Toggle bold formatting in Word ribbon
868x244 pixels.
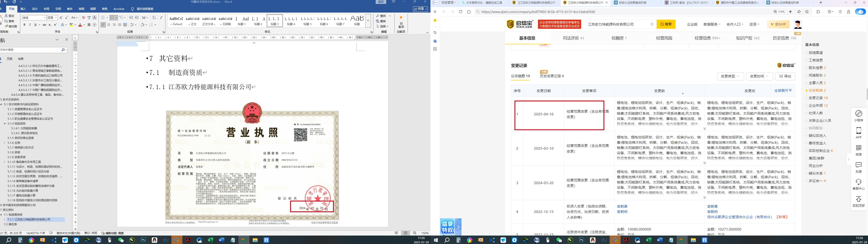click(x=24, y=25)
